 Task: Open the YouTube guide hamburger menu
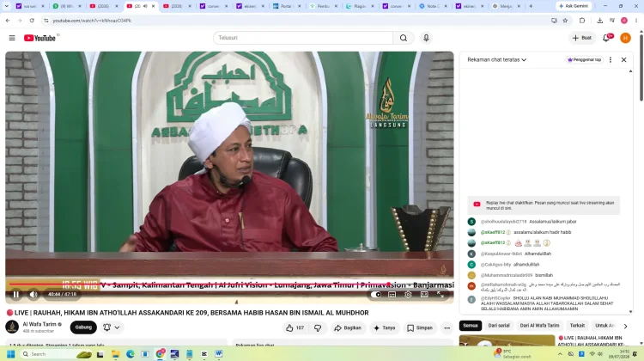click(x=12, y=38)
